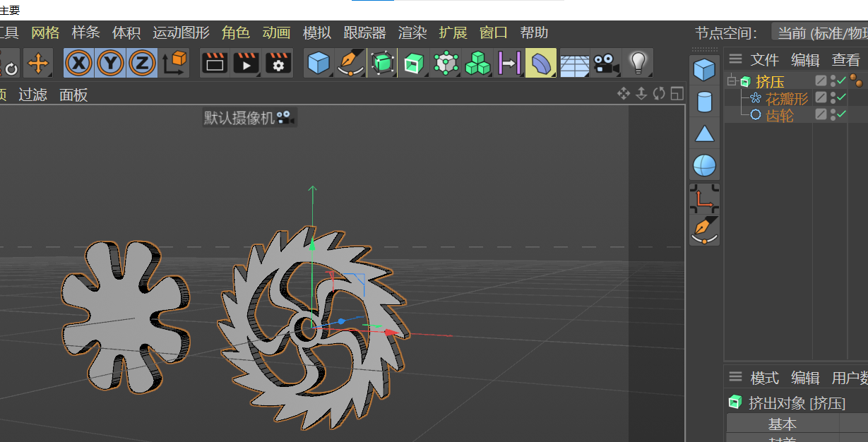Select the 挤压 object in hierarchy
The width and height of the screenshot is (868, 442).
point(770,81)
